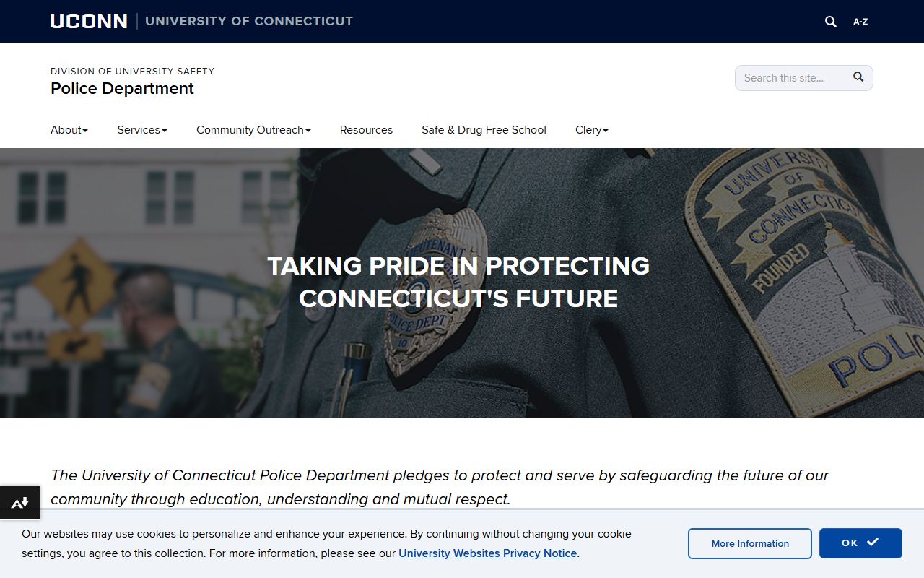Click the Division of University Safety link
Screen dimensions: 924x578
pos(132,71)
